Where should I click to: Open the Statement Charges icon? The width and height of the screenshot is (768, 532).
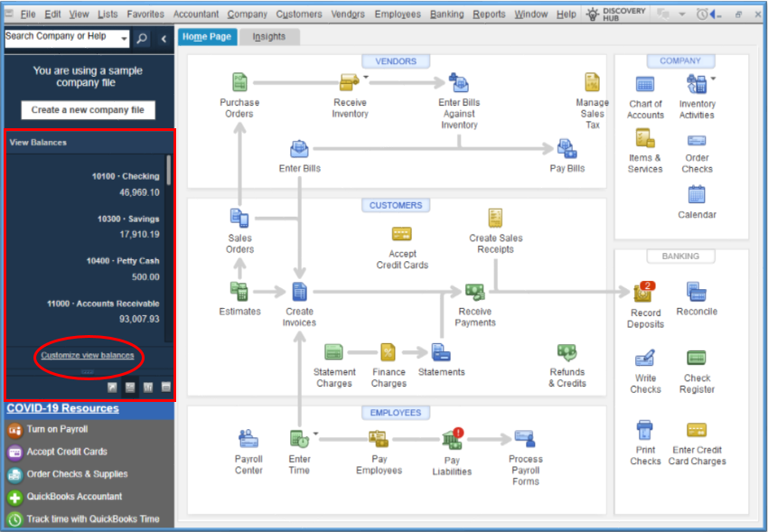click(333, 352)
